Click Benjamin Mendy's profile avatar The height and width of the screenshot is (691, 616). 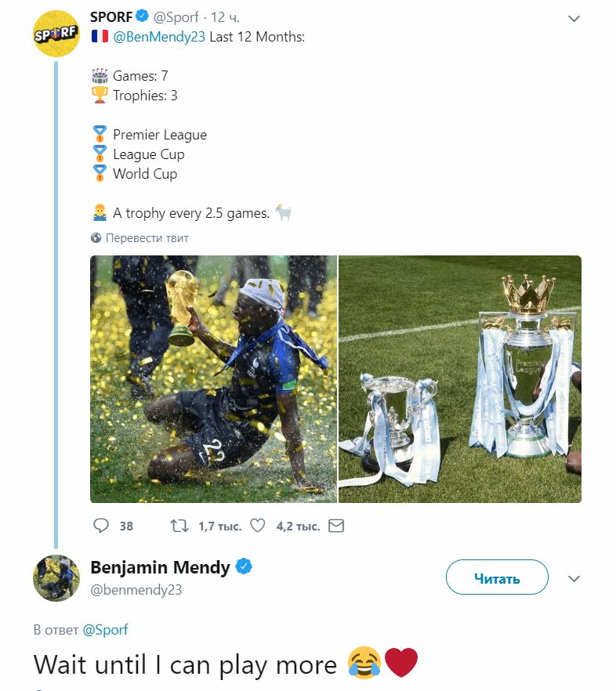click(56, 578)
